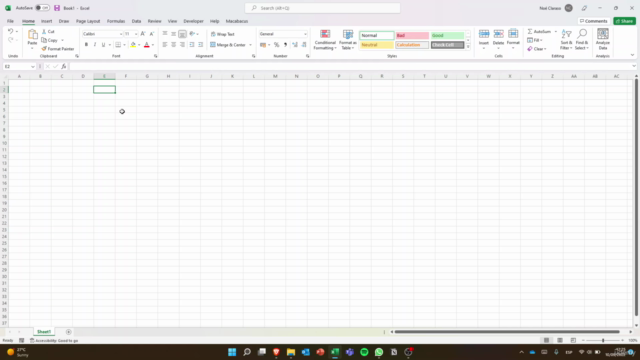Click Merge & Center button
The height and width of the screenshot is (360, 640).
coord(228,45)
